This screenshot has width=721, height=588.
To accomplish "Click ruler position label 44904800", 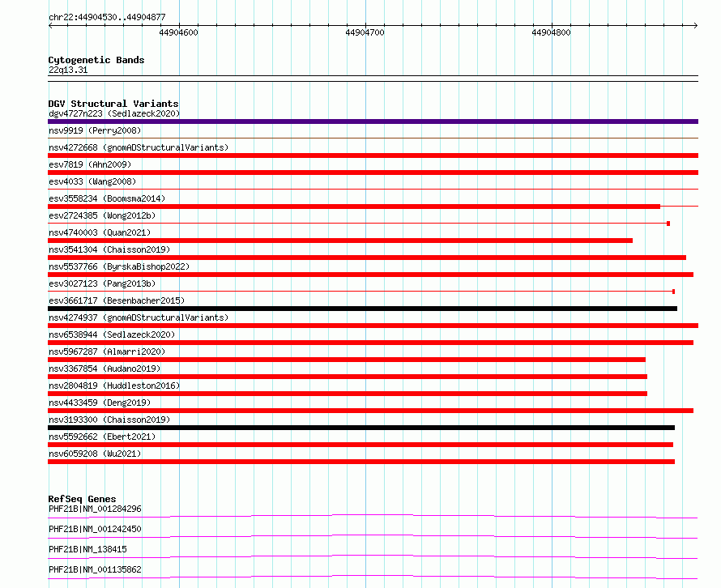I will coord(551,32).
